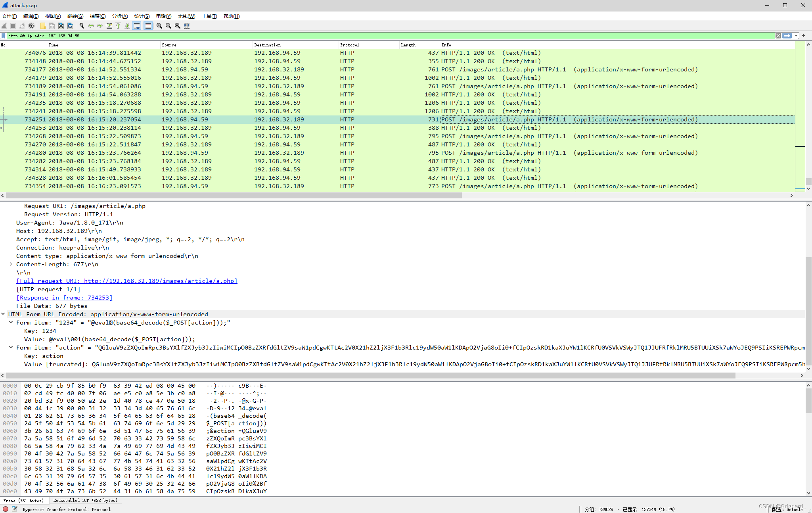
Task: Select packet number 734253 row
Action: click(x=397, y=128)
